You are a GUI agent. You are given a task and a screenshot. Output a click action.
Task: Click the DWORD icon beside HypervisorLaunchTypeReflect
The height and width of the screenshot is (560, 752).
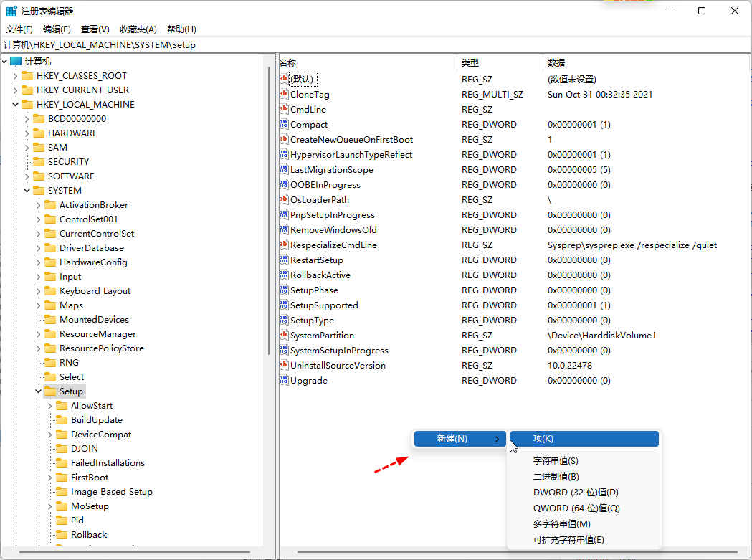[284, 154]
